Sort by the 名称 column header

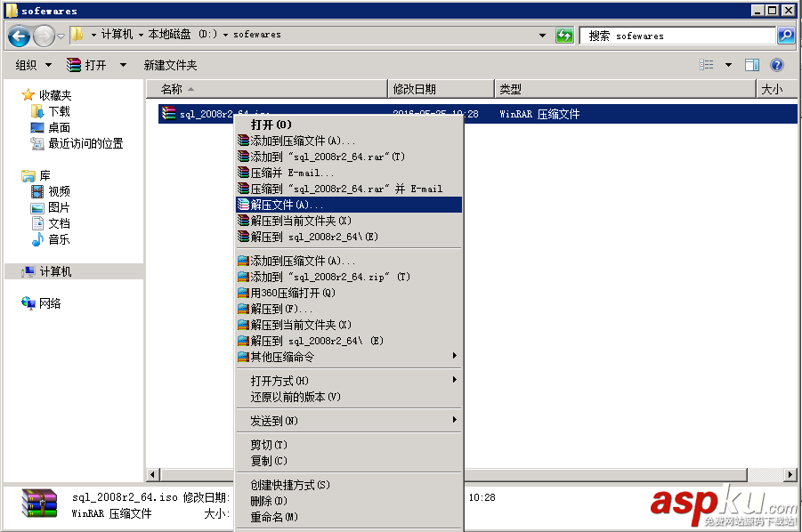tap(266, 90)
